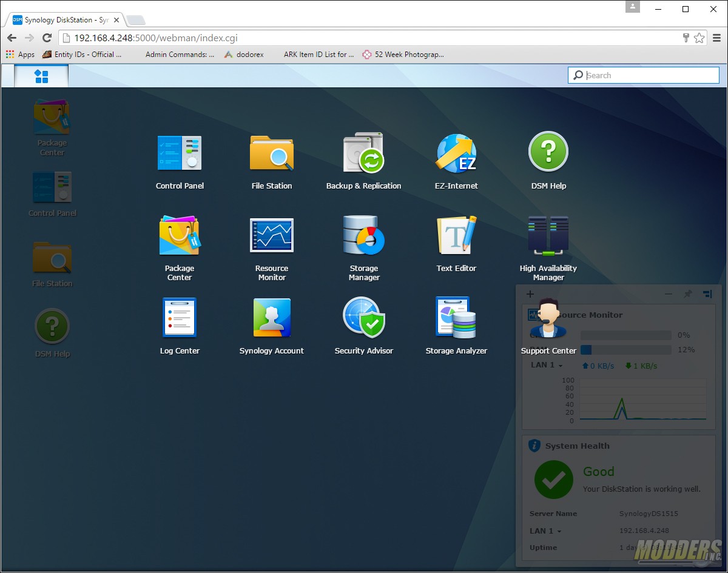
Task: Click the System Health info shield icon
Action: click(x=534, y=446)
